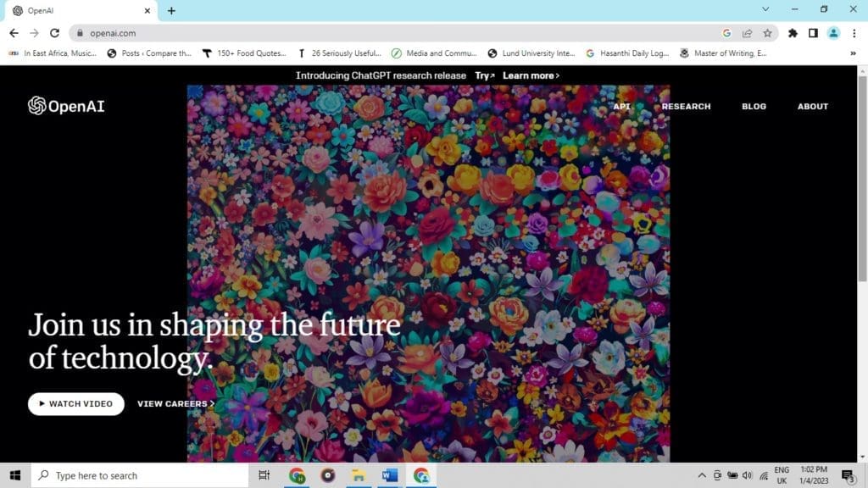Open the ABOUT navigation item
The width and height of the screenshot is (868, 488).
click(x=813, y=106)
